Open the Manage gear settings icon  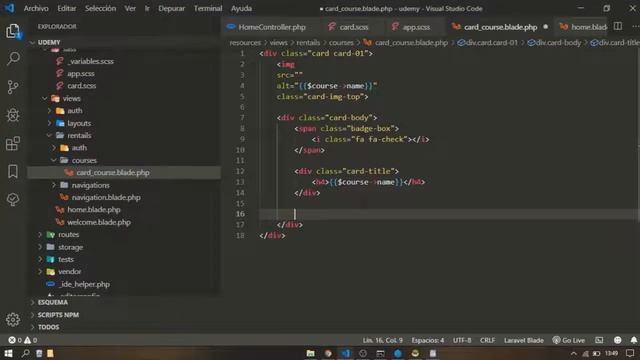click(x=13, y=319)
